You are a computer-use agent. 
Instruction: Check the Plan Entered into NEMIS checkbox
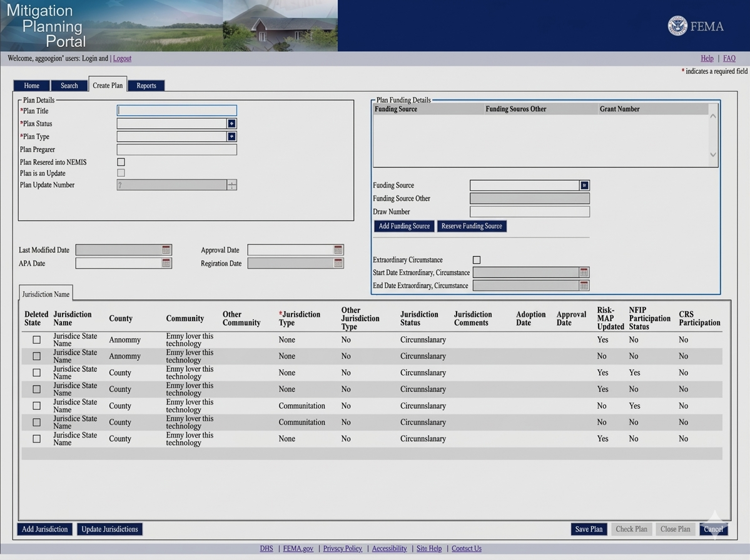(121, 162)
